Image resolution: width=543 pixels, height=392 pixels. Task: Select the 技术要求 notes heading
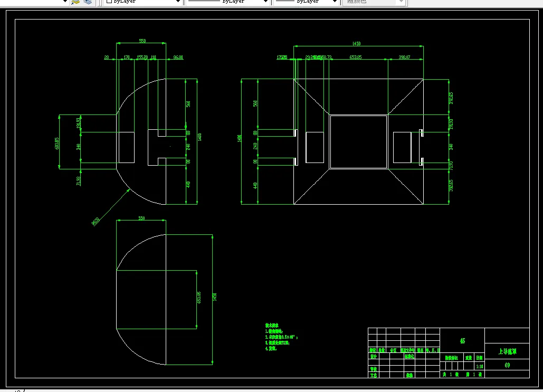pyautogui.click(x=272, y=326)
